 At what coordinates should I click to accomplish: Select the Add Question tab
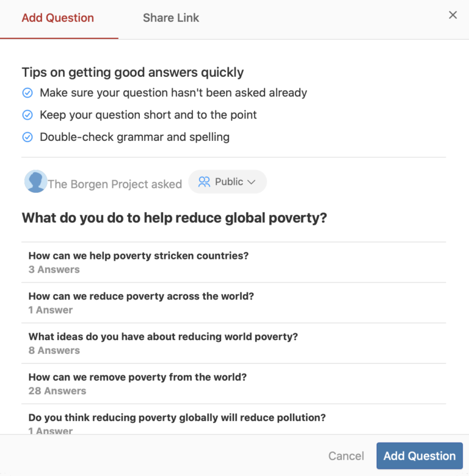58,18
